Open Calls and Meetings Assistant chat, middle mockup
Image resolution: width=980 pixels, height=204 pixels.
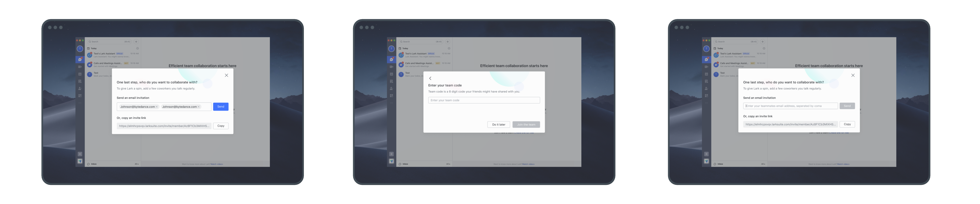[425, 65]
